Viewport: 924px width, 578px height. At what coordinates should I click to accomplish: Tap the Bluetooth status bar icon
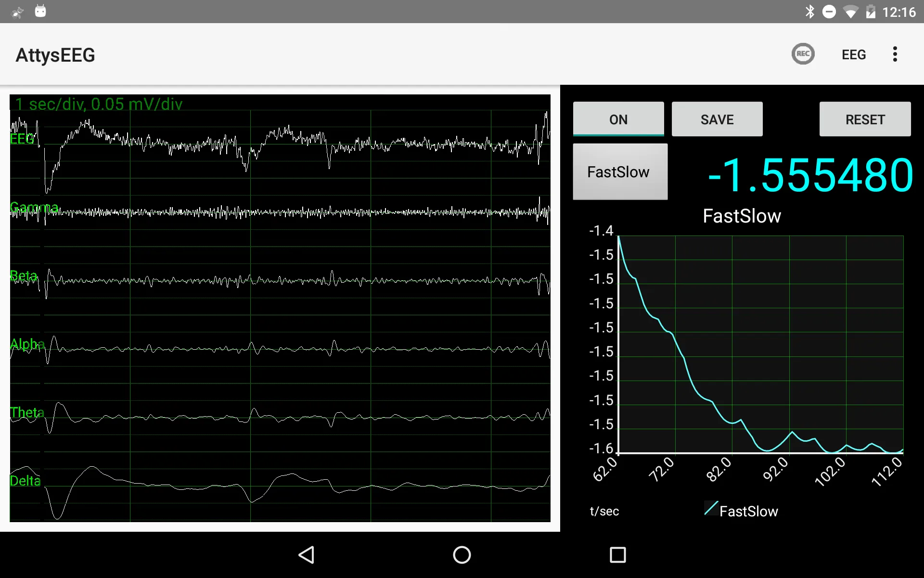pos(809,12)
